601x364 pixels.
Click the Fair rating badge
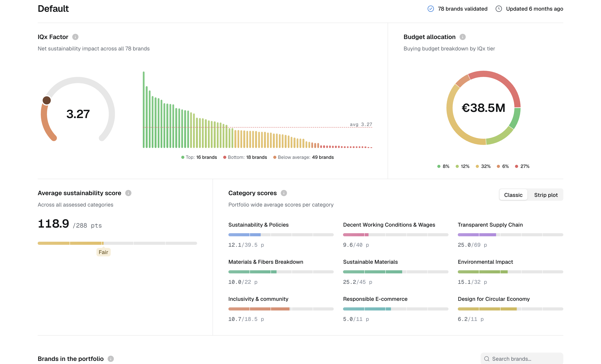[x=103, y=252]
